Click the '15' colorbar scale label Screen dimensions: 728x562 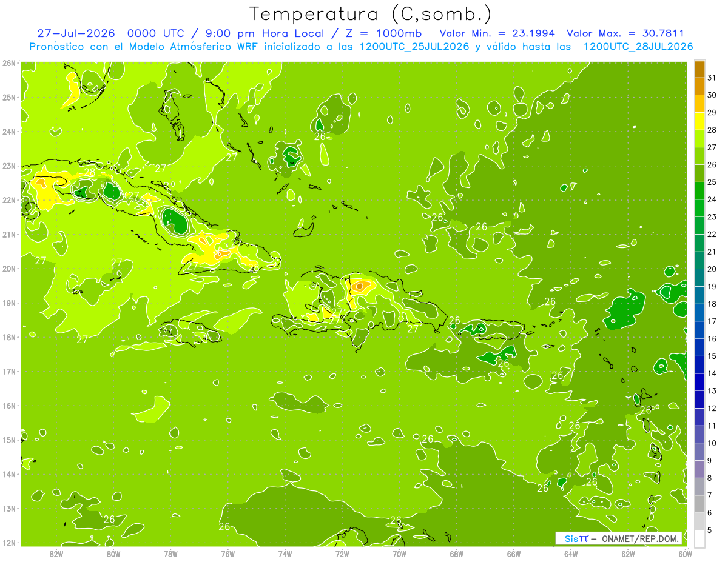click(712, 356)
